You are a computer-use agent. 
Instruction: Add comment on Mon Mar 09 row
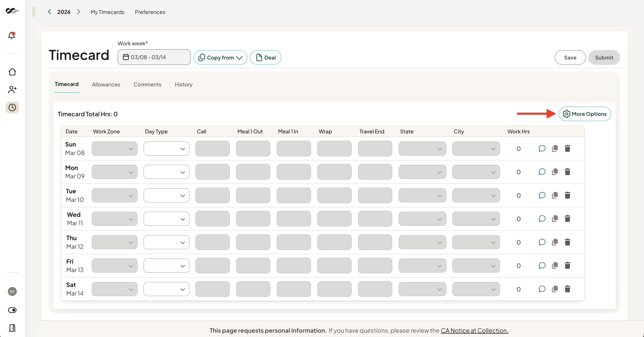542,172
